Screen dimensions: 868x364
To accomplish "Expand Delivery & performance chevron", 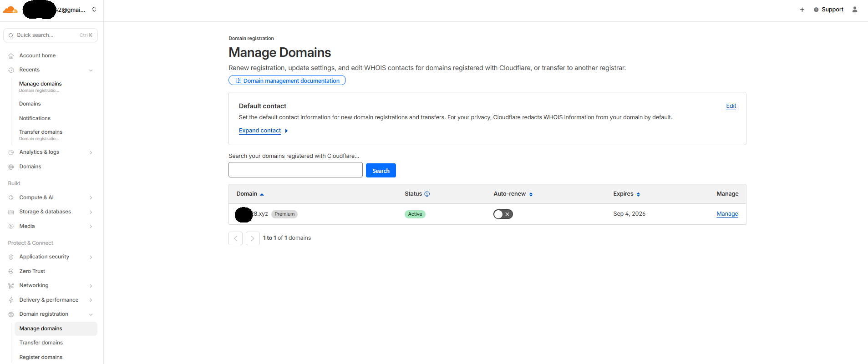I will (91, 300).
